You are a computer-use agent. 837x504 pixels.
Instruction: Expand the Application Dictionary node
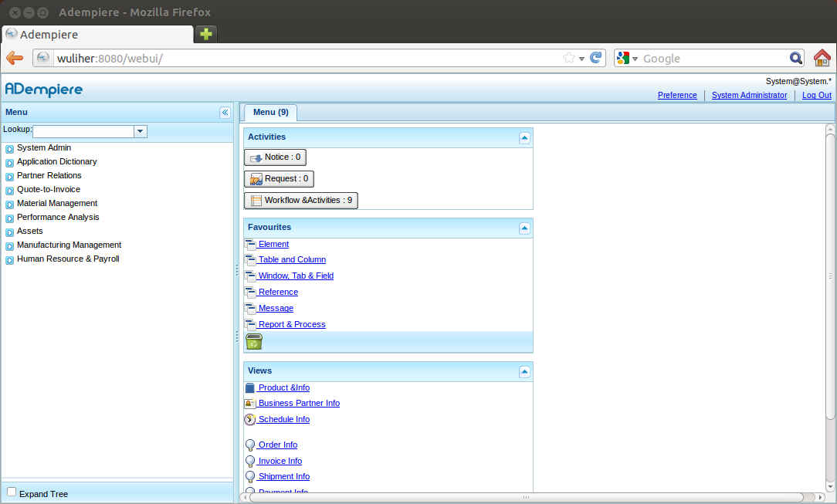tap(9, 163)
